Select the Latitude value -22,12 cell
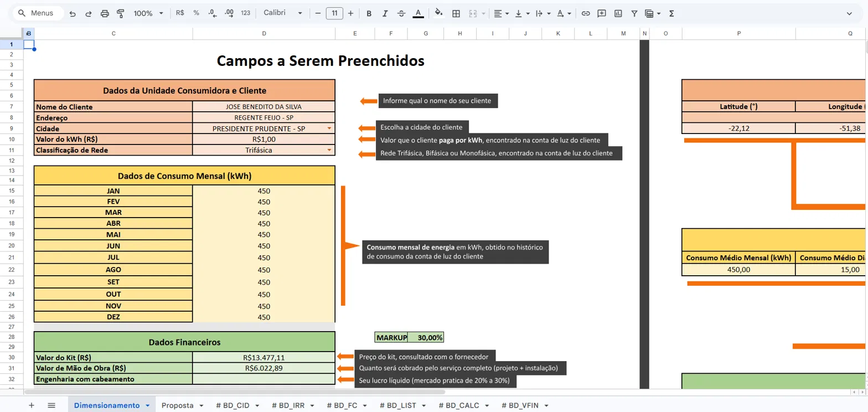 (739, 128)
